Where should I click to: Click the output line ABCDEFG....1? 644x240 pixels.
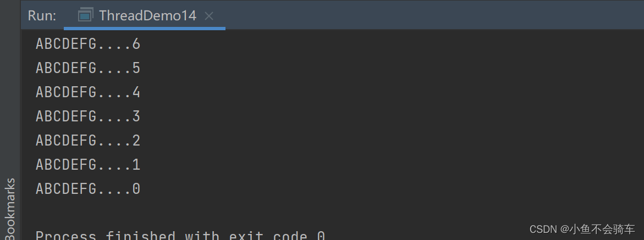point(88,165)
